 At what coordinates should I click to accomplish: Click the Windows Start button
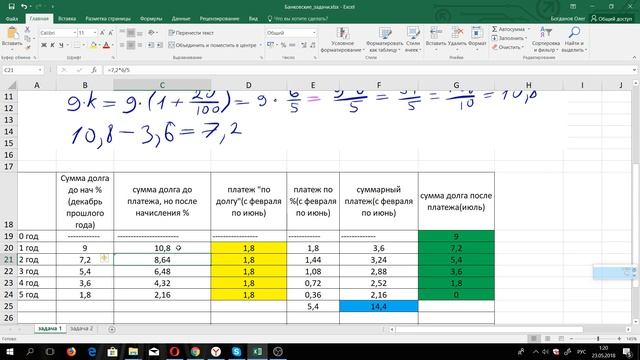click(9, 351)
